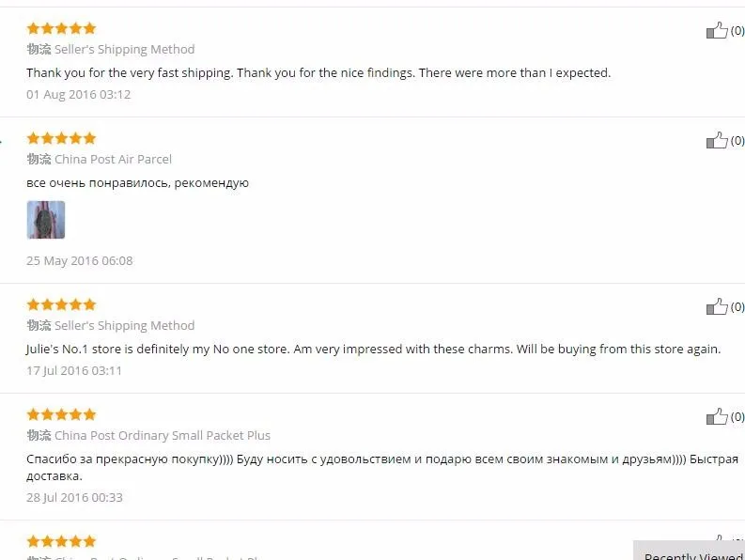
Task: Click the star rating on the 17 Jul review
Action: (61, 304)
